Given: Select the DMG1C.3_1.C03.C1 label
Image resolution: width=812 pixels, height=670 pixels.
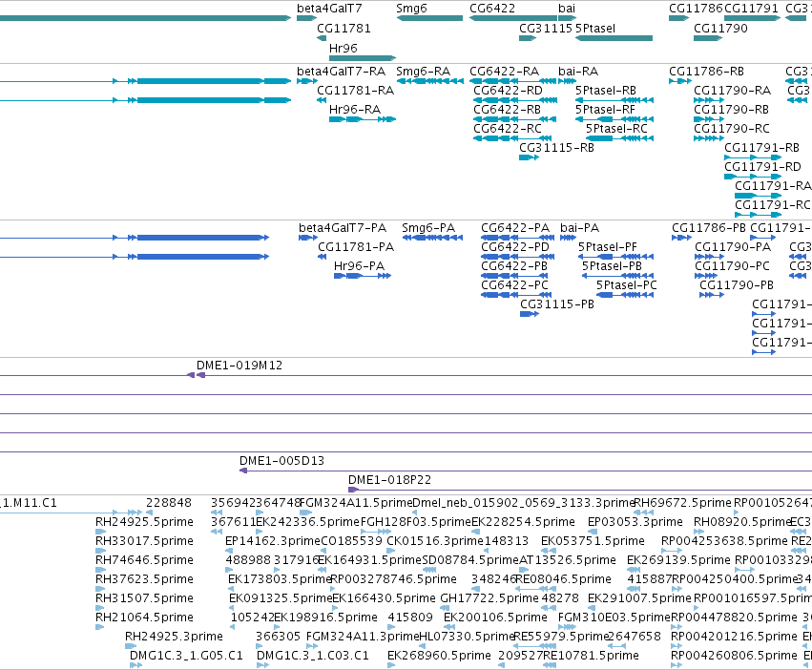Looking at the screenshot, I should tap(313, 656).
